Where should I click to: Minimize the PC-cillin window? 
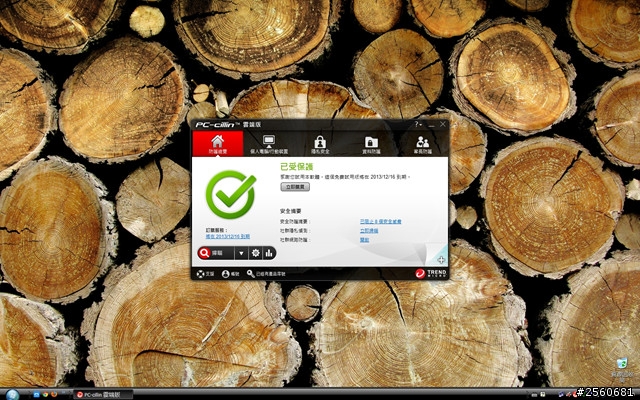point(431,124)
